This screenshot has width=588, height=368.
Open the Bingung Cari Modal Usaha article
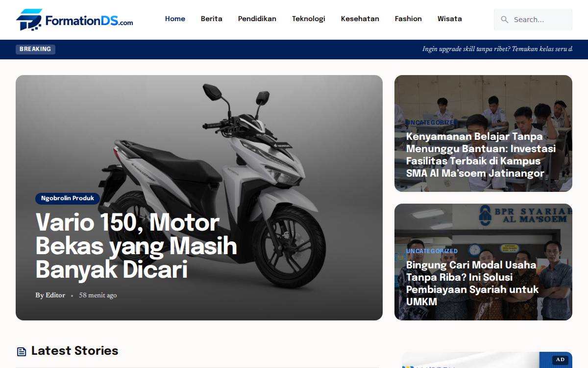pos(472,283)
